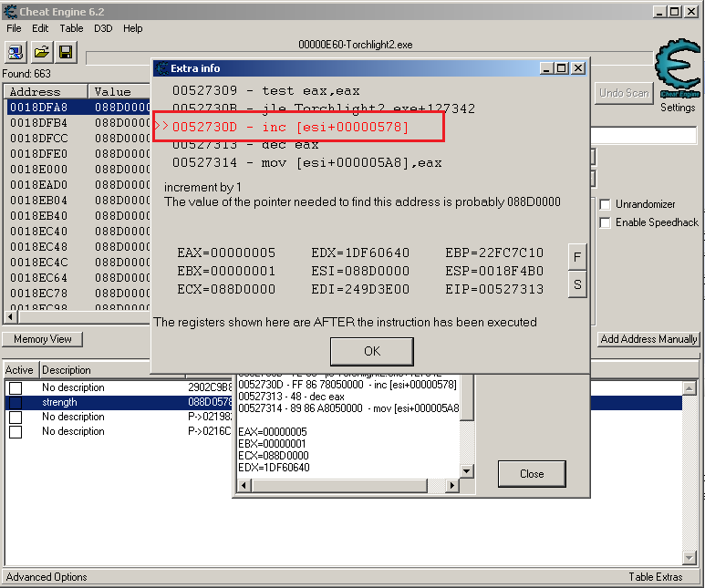Viewport: 705px width, 588px height.
Task: Toggle the Enable Speedhack checkbox
Action: pyautogui.click(x=605, y=222)
